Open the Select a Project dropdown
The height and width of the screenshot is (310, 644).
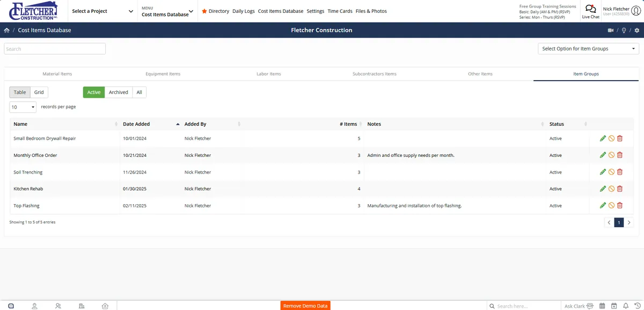point(103,11)
